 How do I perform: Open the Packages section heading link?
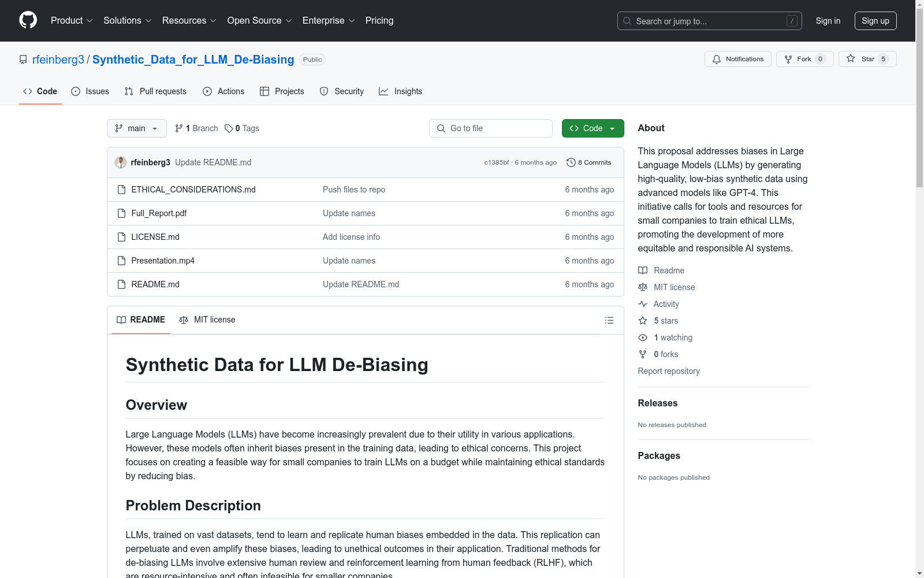[659, 456]
